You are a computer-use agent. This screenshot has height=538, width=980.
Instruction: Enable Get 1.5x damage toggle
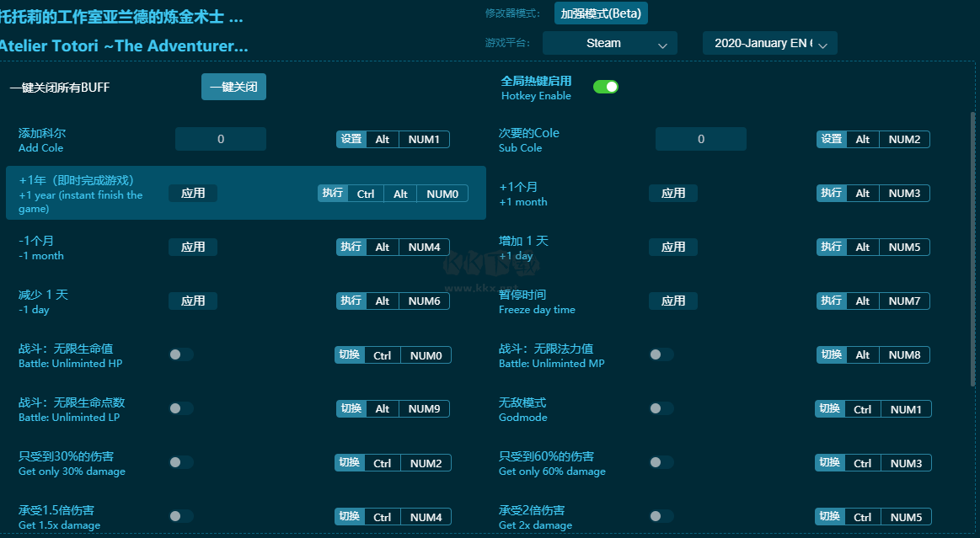[x=181, y=516]
